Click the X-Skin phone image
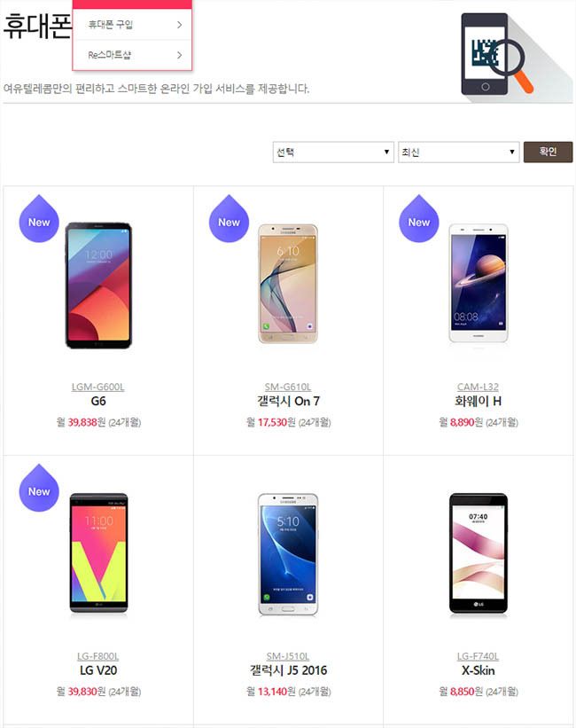Screen dimensions: 576x728 (478, 553)
